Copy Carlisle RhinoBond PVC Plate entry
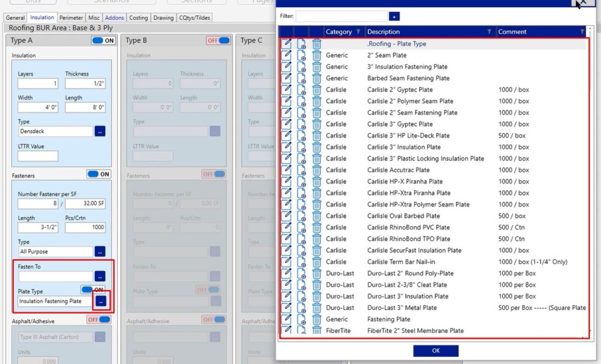Viewport: 601px width, 364px height. pos(302,228)
